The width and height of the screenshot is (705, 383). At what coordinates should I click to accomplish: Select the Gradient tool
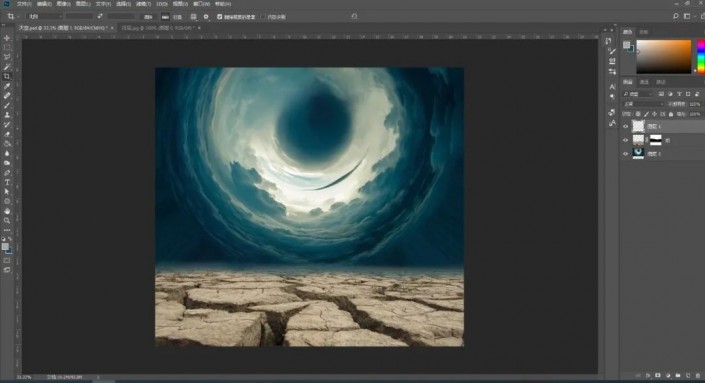click(7, 144)
